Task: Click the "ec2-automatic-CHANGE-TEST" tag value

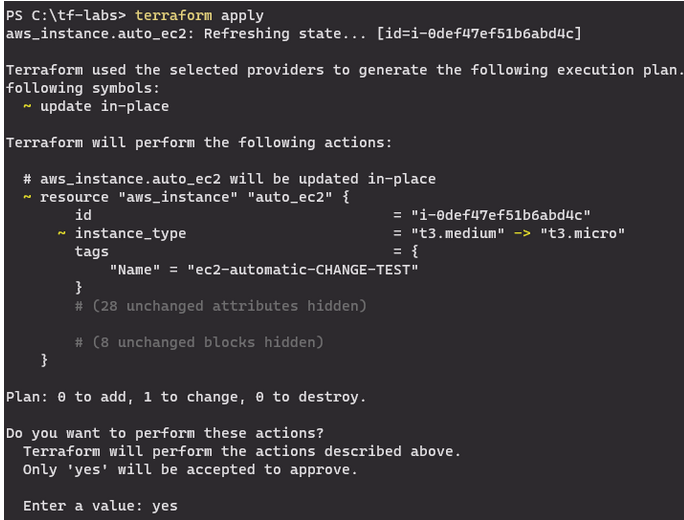Action: click(x=302, y=270)
